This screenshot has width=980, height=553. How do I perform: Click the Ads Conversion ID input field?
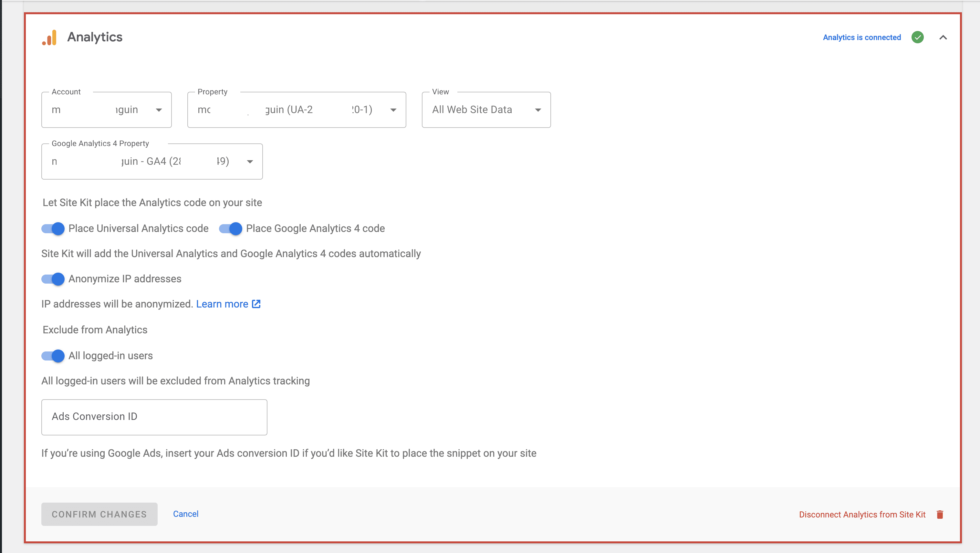154,417
